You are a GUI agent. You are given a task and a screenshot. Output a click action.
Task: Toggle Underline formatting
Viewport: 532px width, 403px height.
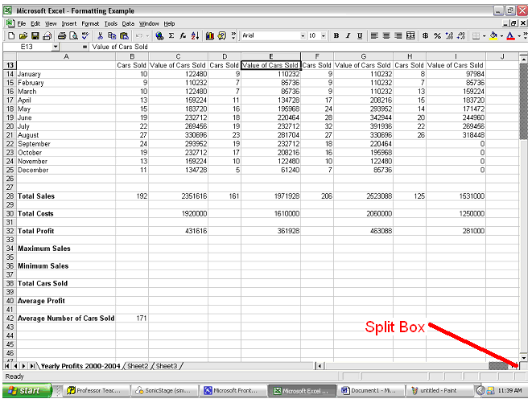(x=359, y=36)
